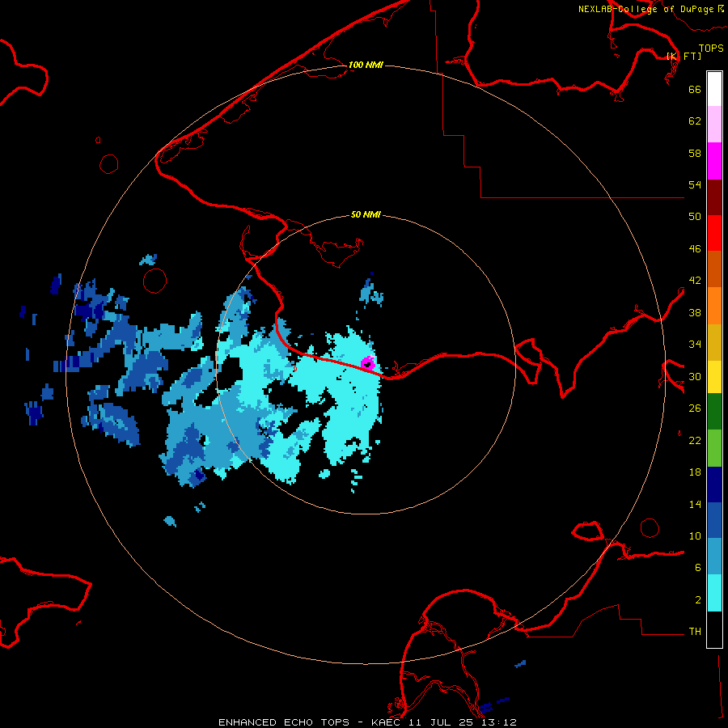Select the bright red legend swatch
The image size is (728, 728).
[714, 233]
